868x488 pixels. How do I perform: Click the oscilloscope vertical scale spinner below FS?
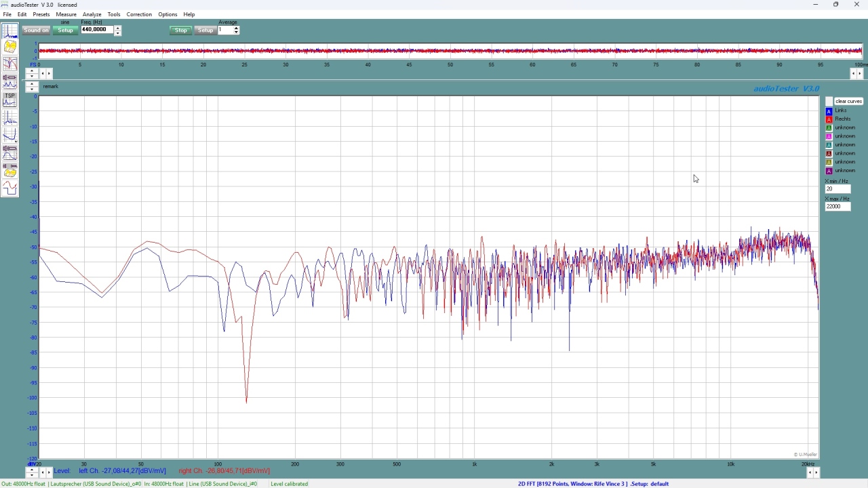[x=32, y=73]
